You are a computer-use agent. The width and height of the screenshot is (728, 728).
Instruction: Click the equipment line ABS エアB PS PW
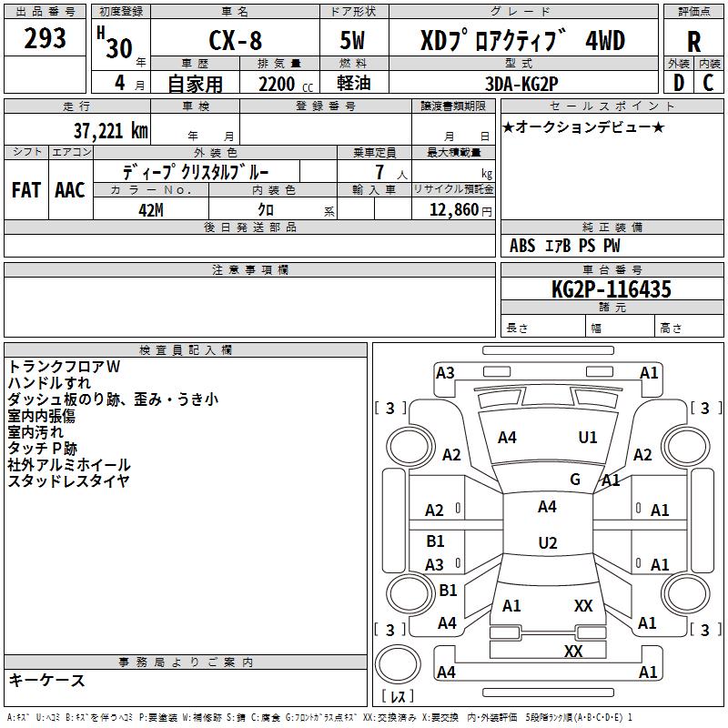tap(564, 246)
